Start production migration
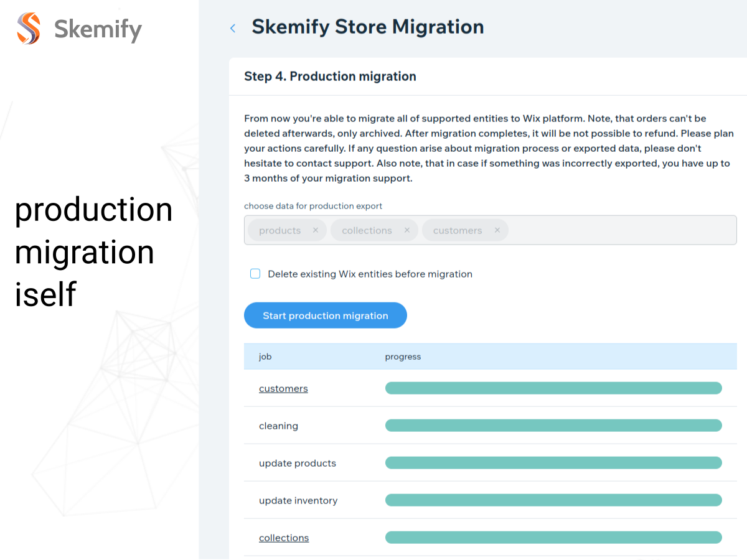 326,315
